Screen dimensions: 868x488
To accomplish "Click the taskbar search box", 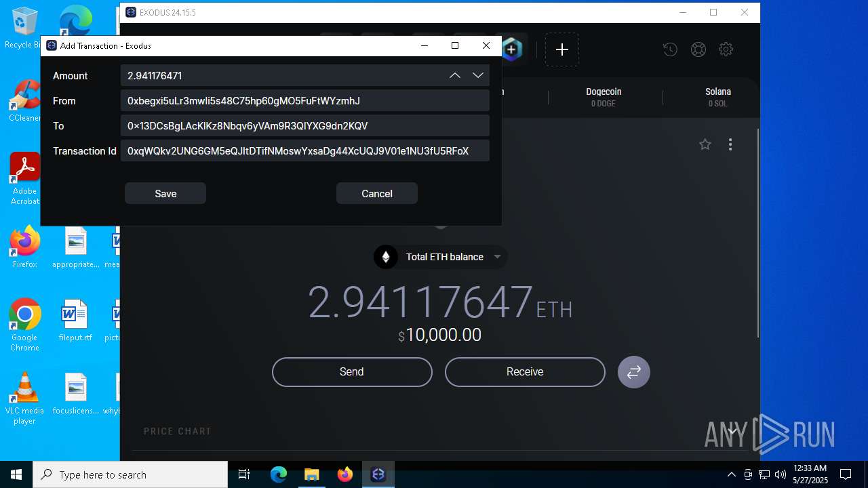I will click(130, 474).
